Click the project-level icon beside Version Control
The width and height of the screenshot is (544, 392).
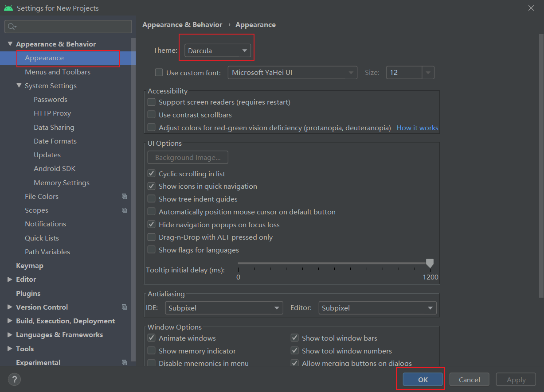[x=124, y=307]
